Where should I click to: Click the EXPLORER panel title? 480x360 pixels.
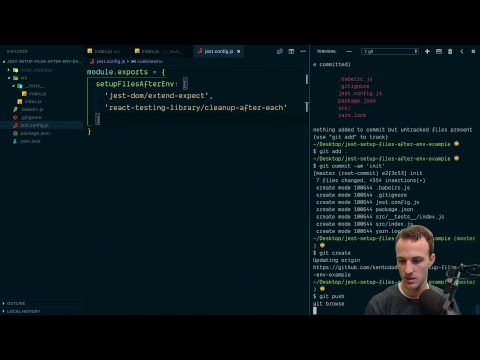(17, 51)
